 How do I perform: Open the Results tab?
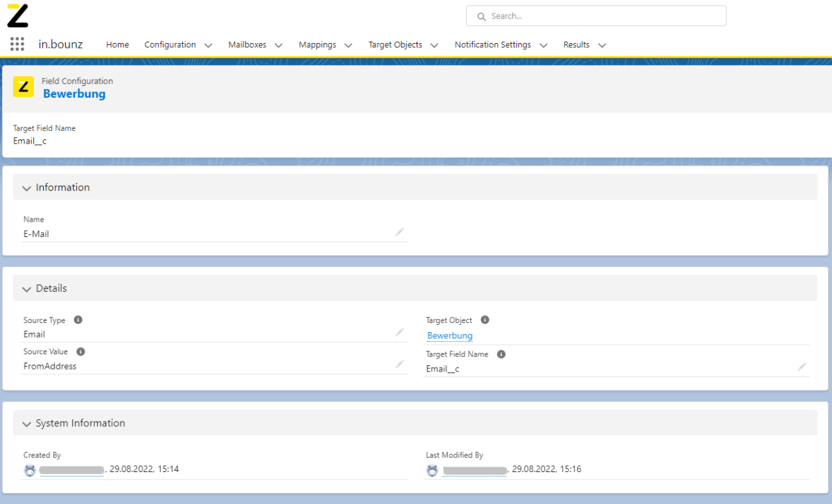(576, 44)
